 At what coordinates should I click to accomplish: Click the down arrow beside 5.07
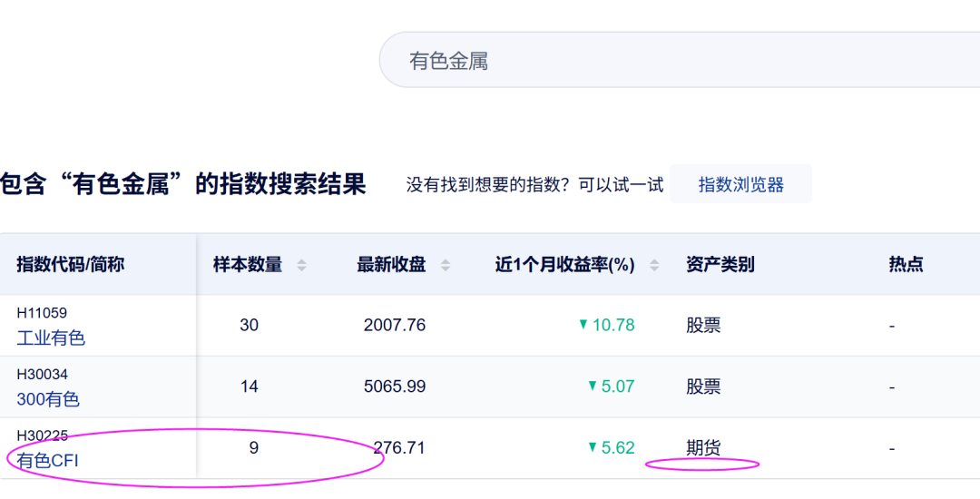pos(593,386)
